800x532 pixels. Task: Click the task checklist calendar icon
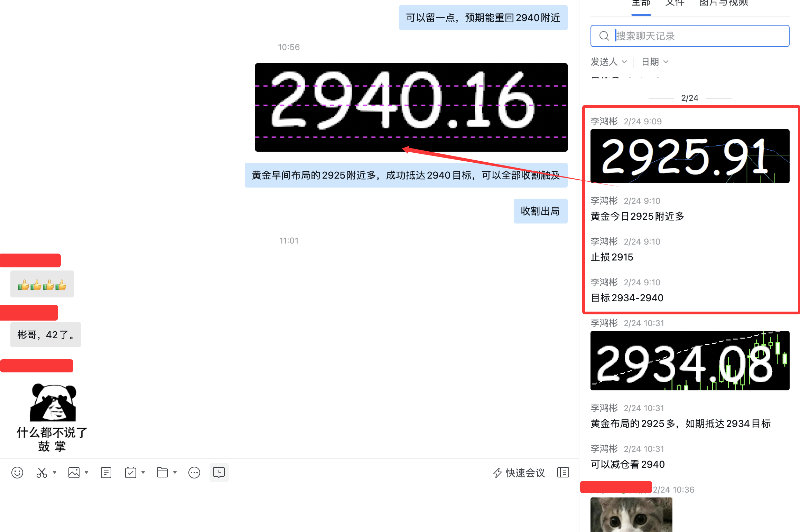tap(131, 473)
